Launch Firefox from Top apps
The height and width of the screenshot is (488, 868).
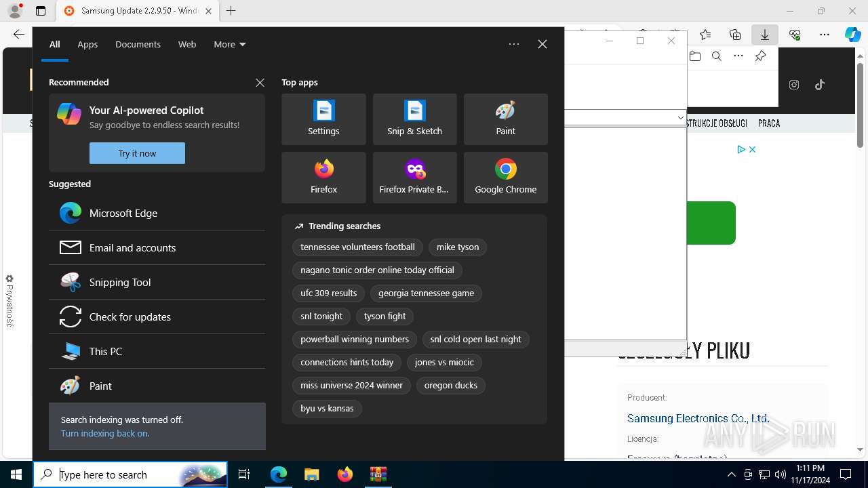323,178
